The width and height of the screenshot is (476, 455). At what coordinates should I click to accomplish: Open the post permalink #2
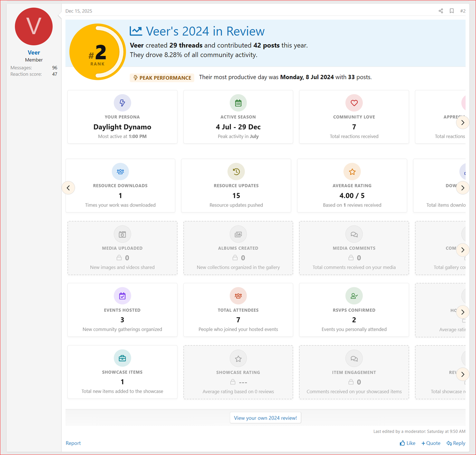pyautogui.click(x=463, y=11)
